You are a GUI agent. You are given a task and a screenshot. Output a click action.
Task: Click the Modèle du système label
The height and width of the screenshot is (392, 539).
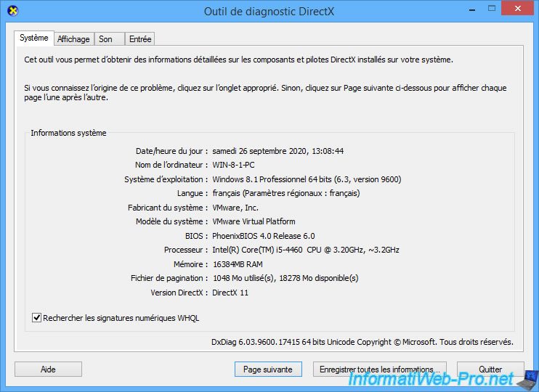pyautogui.click(x=171, y=221)
